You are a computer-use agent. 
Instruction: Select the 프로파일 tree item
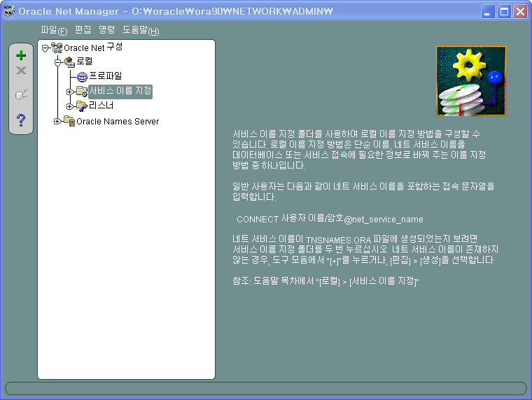point(105,76)
